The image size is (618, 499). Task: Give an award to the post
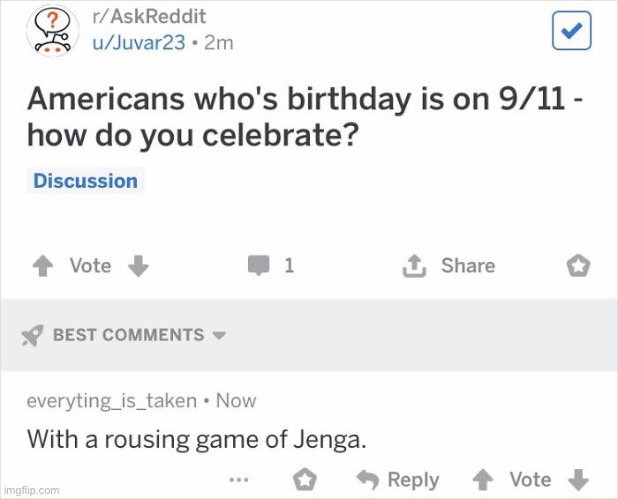click(578, 266)
